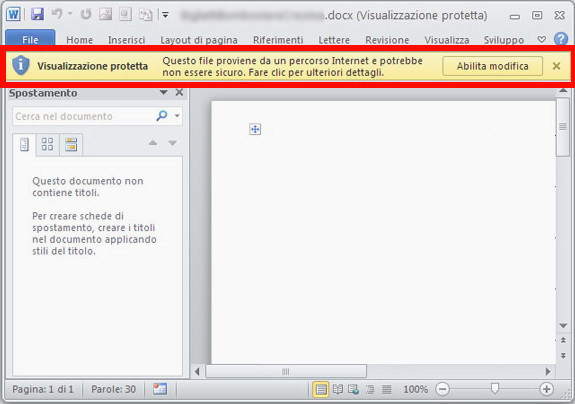Click Pagina: 1 di 1 in status bar

pyautogui.click(x=43, y=389)
